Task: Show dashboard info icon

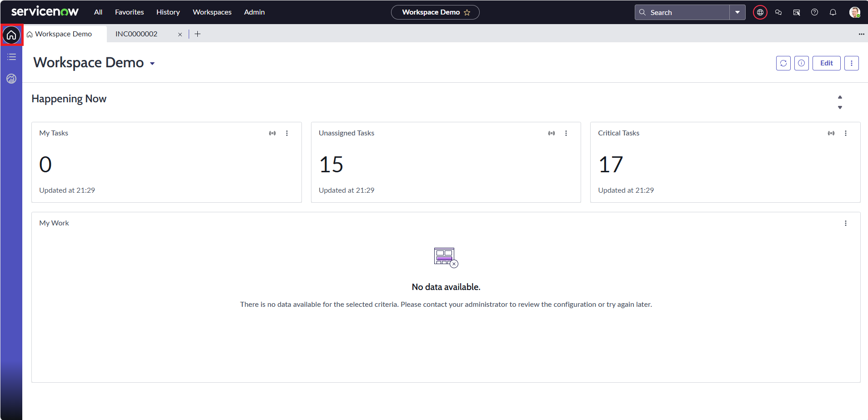Action: pos(801,63)
